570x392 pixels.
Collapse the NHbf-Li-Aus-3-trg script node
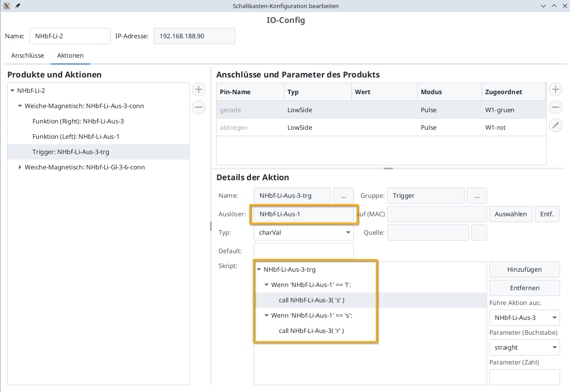pyautogui.click(x=259, y=269)
